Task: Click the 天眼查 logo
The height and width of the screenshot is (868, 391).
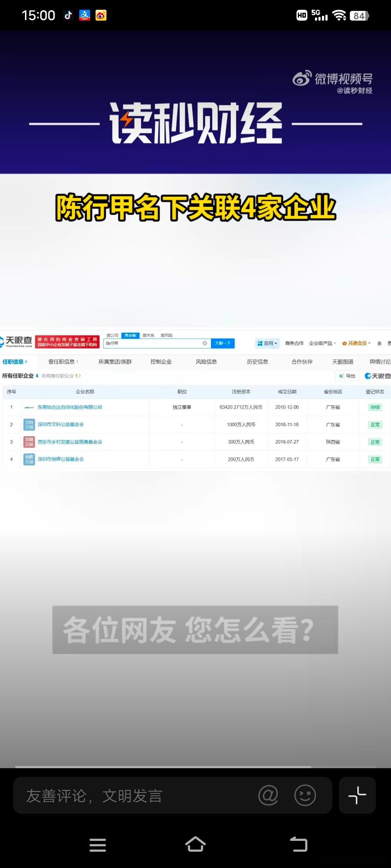Action: coord(16,341)
